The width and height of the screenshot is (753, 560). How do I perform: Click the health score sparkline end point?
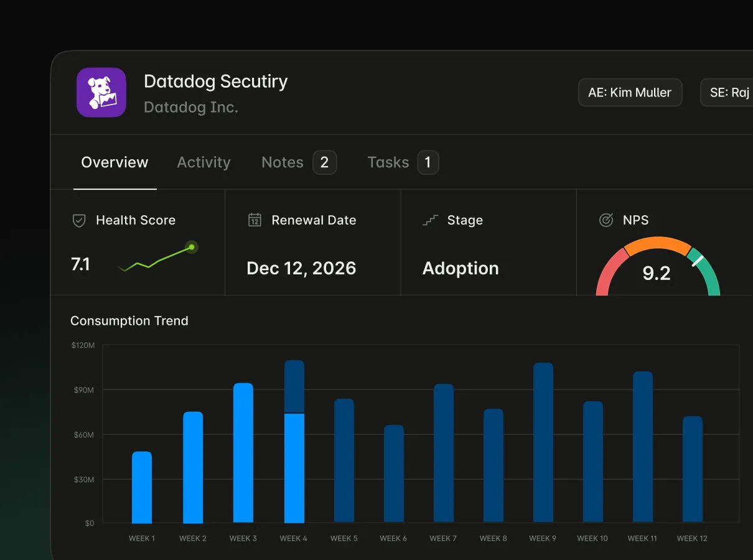(x=192, y=247)
